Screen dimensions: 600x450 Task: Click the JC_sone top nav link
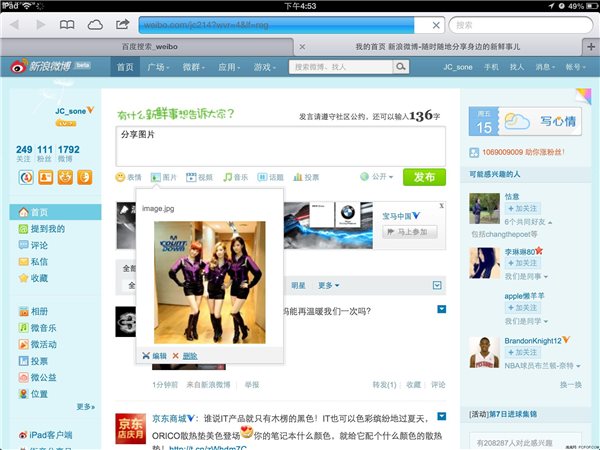458,67
